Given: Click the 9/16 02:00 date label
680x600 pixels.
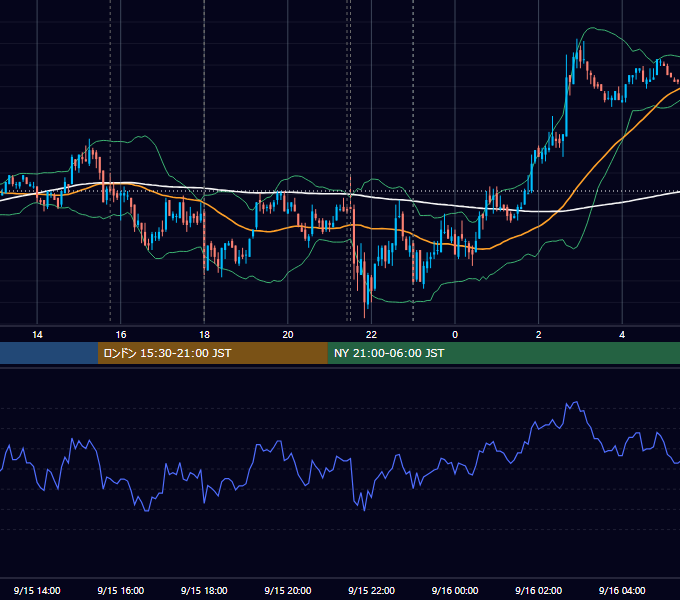Looking at the screenshot, I should 539,590.
